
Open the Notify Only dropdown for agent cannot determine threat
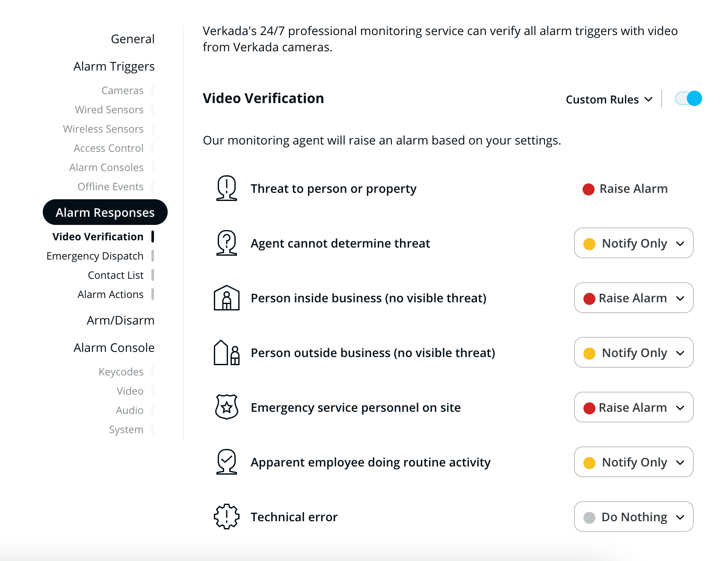point(633,243)
